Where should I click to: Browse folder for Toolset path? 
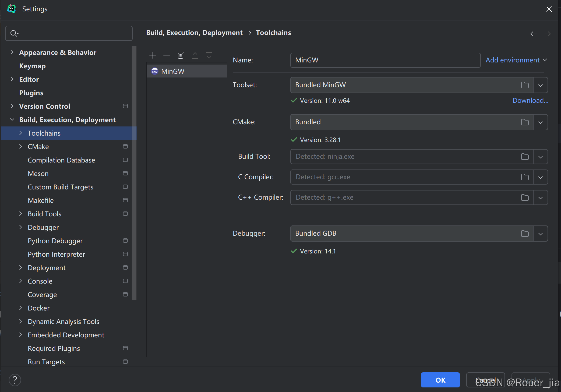point(525,85)
